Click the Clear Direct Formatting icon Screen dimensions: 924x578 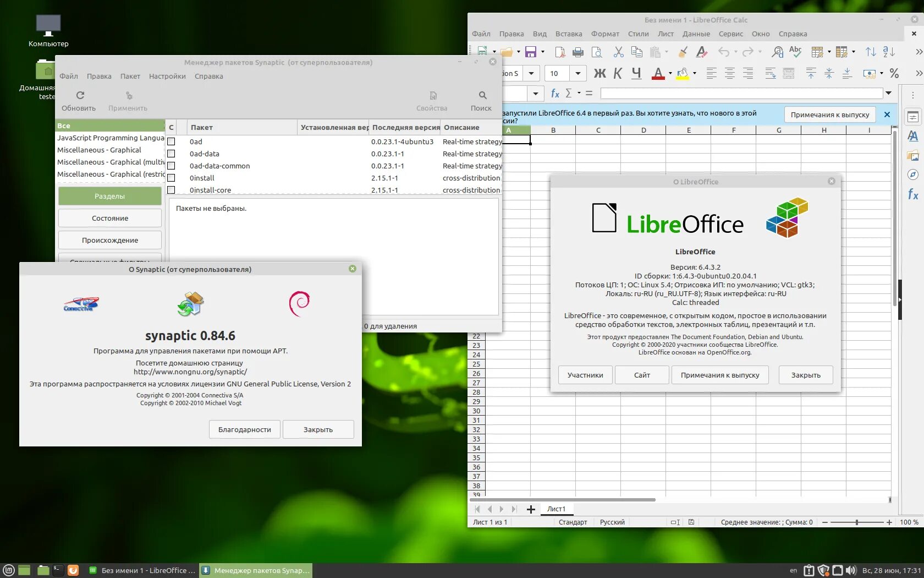click(701, 52)
